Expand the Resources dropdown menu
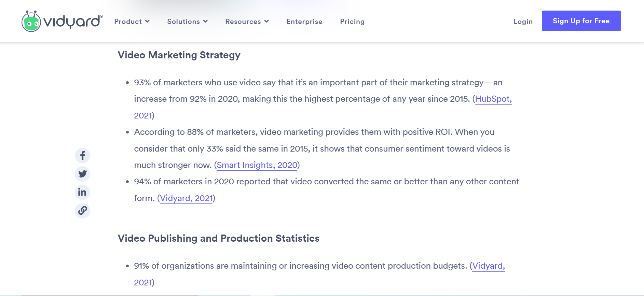 (x=247, y=22)
